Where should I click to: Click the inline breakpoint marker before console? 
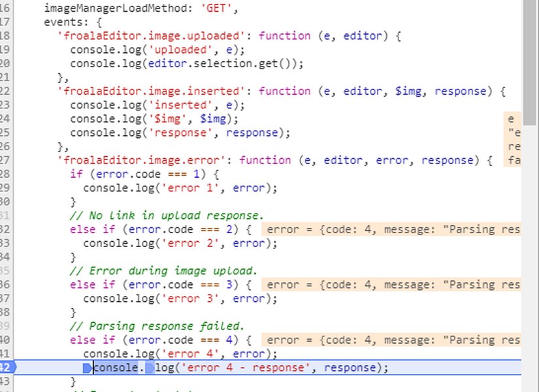[x=88, y=368]
